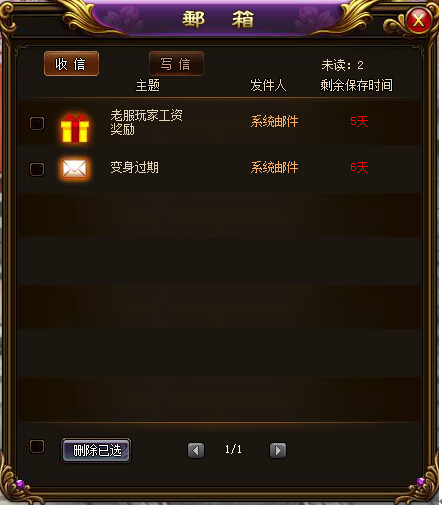The height and width of the screenshot is (507, 442).
Task: Tick the select-all checkbox beside 删除已选
Action: 37,446
